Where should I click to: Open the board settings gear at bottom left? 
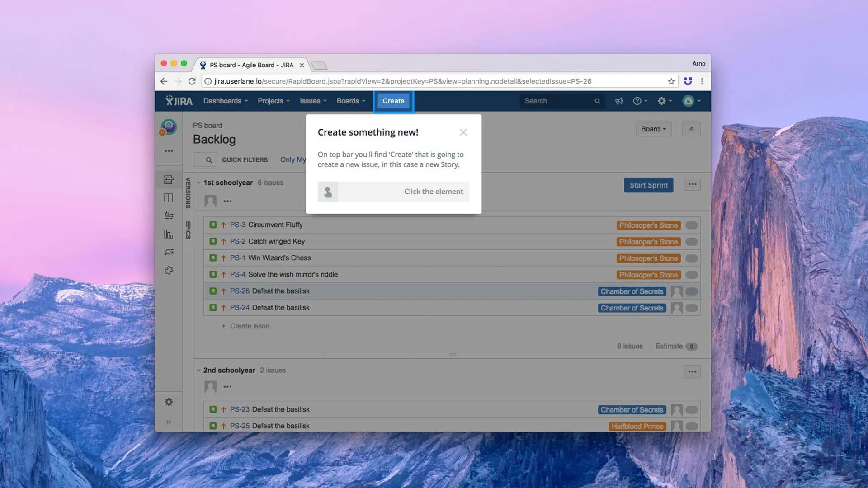coord(169,401)
